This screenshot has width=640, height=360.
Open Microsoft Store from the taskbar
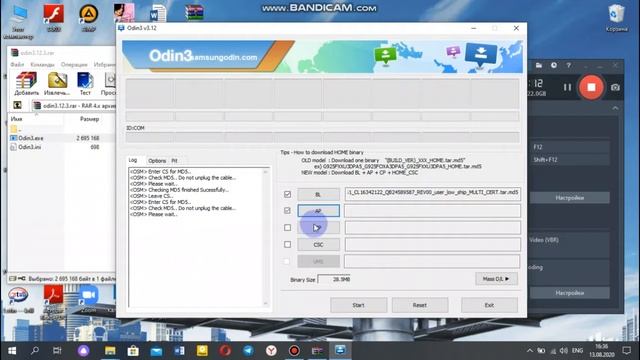133,351
